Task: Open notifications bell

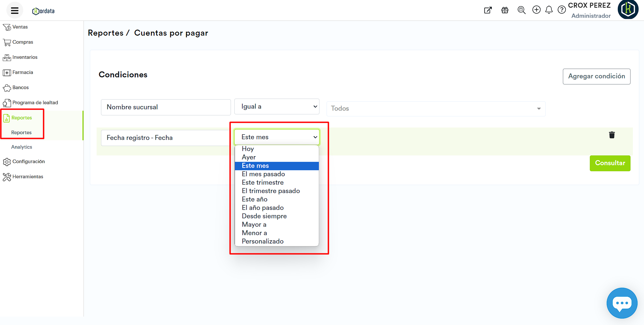Action: point(549,10)
